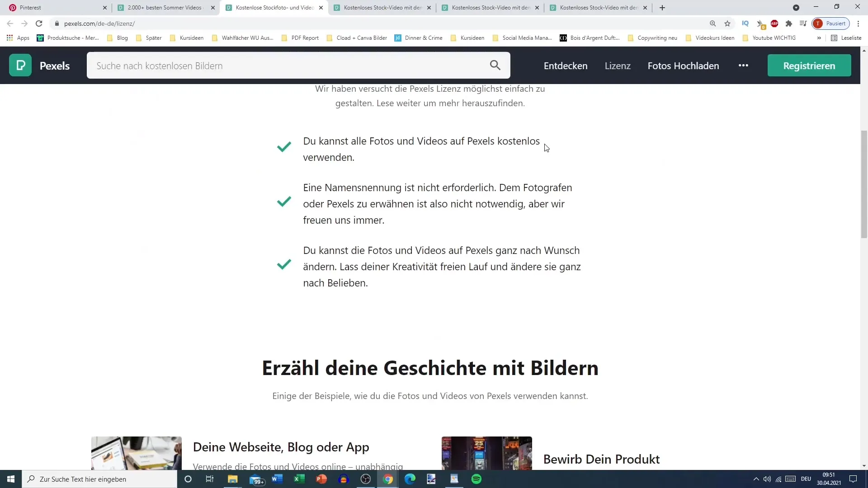Click the search magnifier icon in Pexels
The height and width of the screenshot is (488, 868).
(x=495, y=66)
